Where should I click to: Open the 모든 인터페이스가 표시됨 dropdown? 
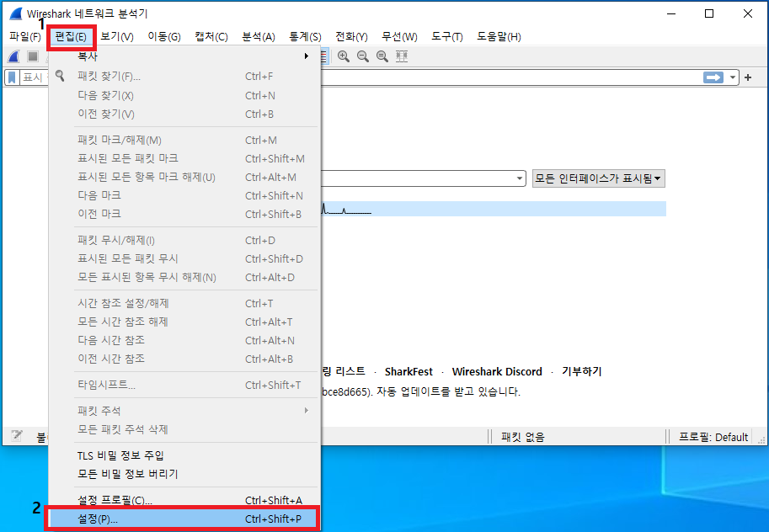[598, 178]
